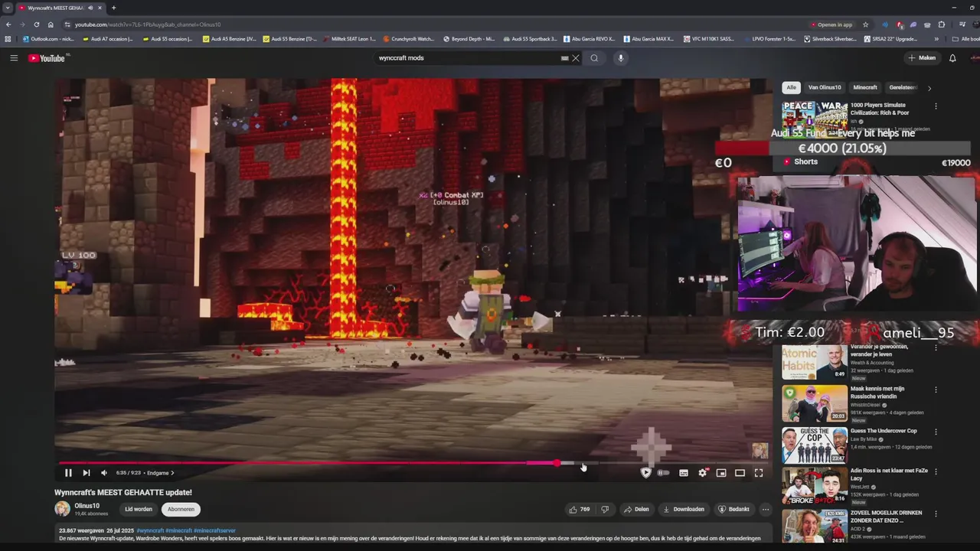Click Openen in app in address bar

point(831,24)
